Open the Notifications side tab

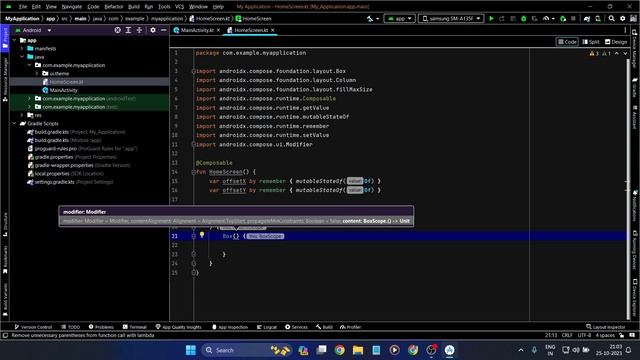(x=635, y=206)
